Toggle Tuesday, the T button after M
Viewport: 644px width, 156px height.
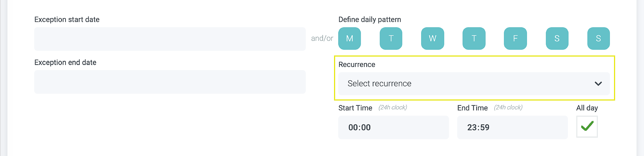pos(391,38)
